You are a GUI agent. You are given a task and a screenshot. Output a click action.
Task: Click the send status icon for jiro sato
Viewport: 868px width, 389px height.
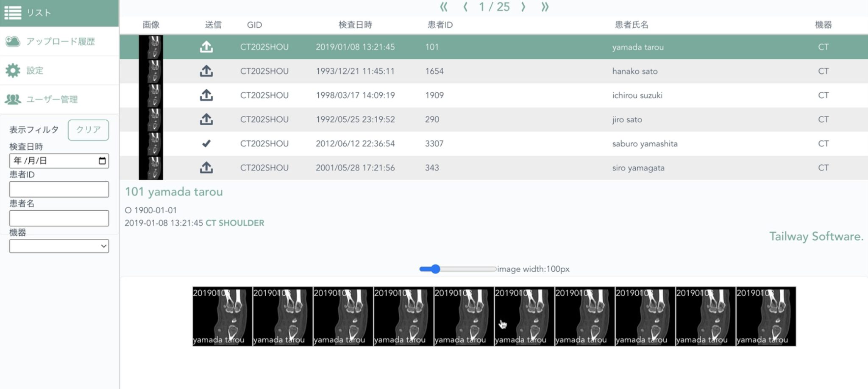coord(206,119)
